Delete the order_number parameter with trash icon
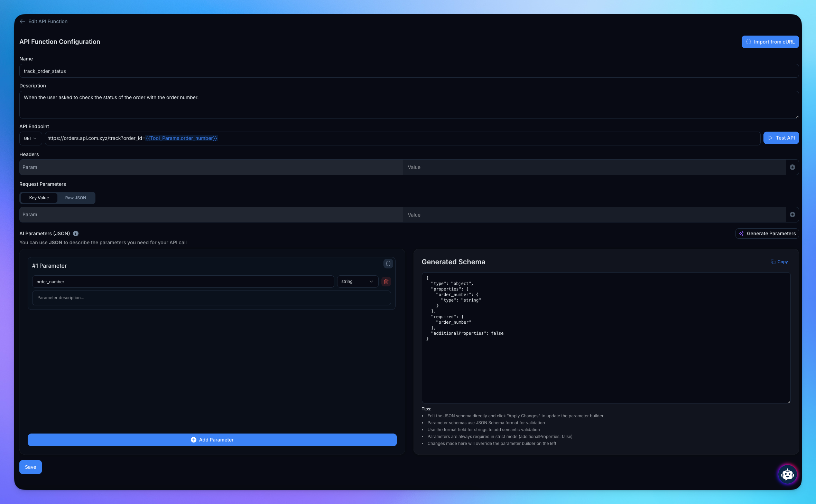 pos(386,282)
